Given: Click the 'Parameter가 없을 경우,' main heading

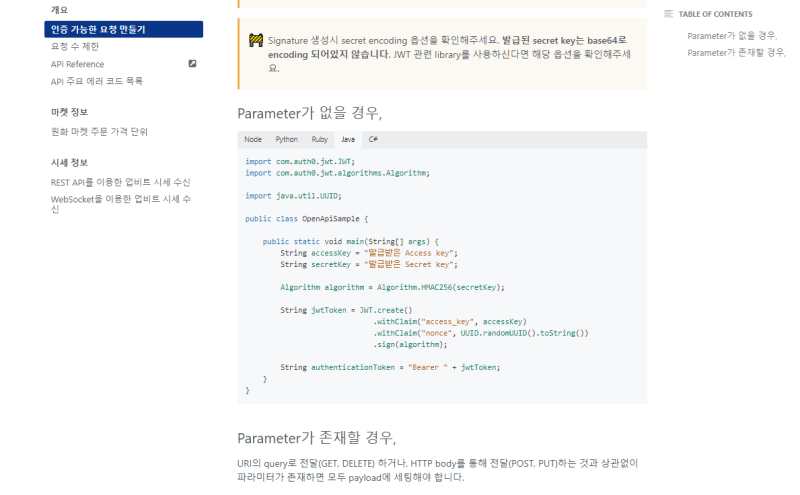Looking at the screenshot, I should point(310,113).
